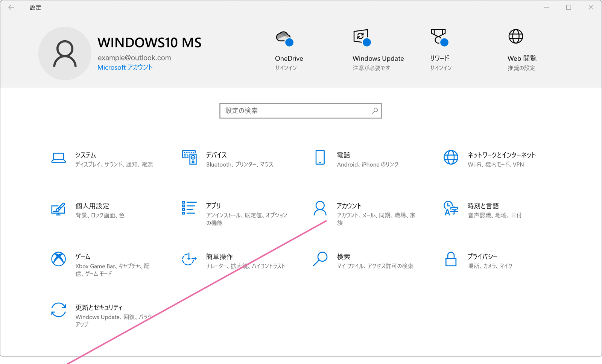This screenshot has height=364, width=602.
Task: Click the サインイン text under リワード
Action: tap(441, 68)
